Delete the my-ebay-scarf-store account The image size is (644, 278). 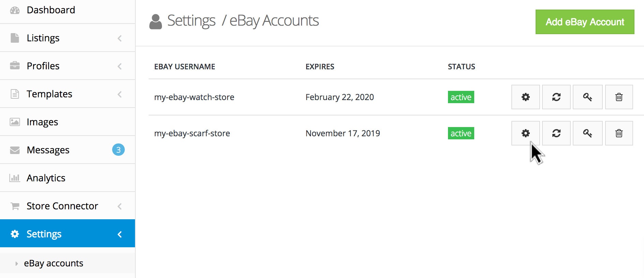619,133
